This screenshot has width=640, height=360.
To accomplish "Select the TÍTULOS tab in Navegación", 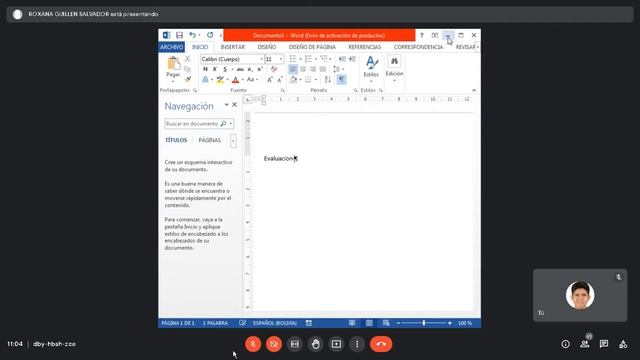I will [176, 140].
